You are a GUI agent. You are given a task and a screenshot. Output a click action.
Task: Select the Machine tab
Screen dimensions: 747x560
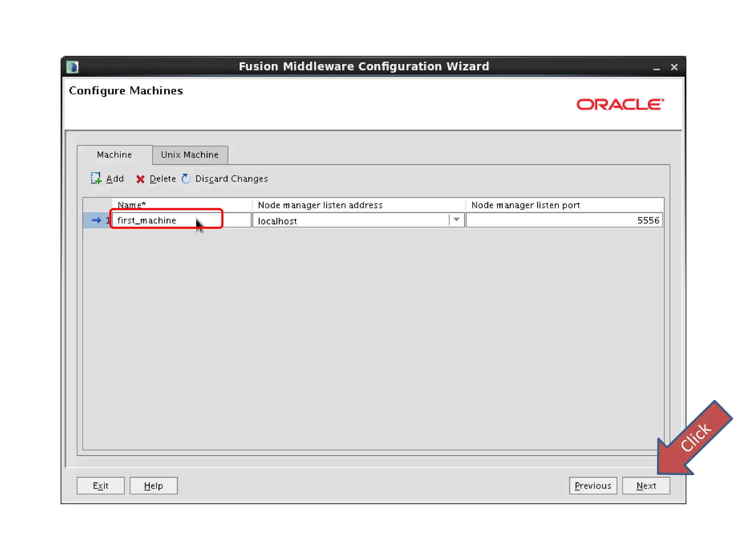pos(114,155)
